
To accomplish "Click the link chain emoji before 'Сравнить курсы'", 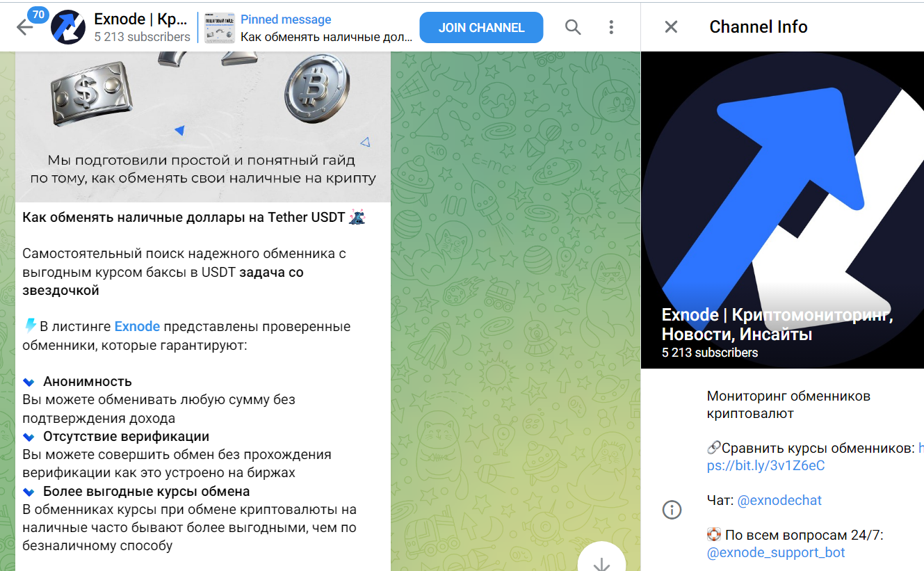I will (714, 449).
